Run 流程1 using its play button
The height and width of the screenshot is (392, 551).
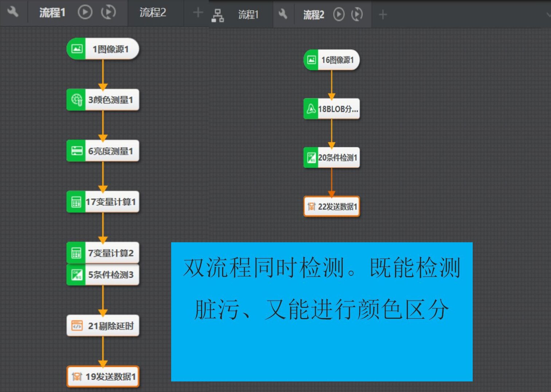point(85,11)
